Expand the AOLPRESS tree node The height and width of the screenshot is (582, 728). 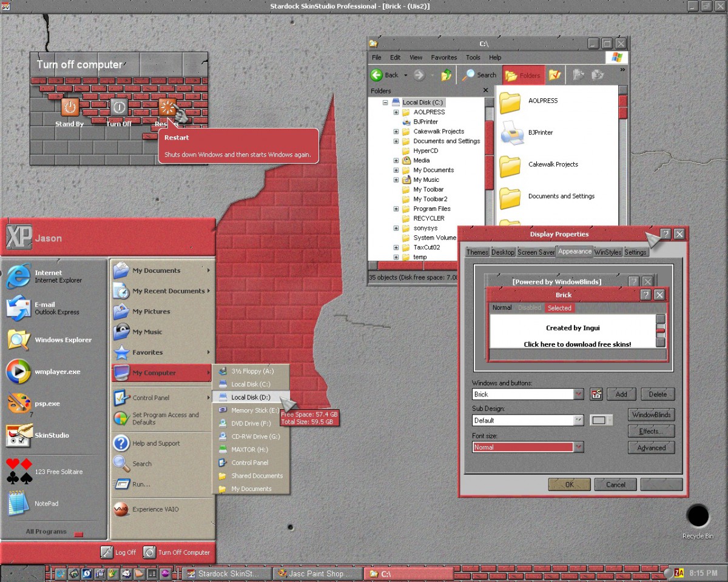pos(396,112)
